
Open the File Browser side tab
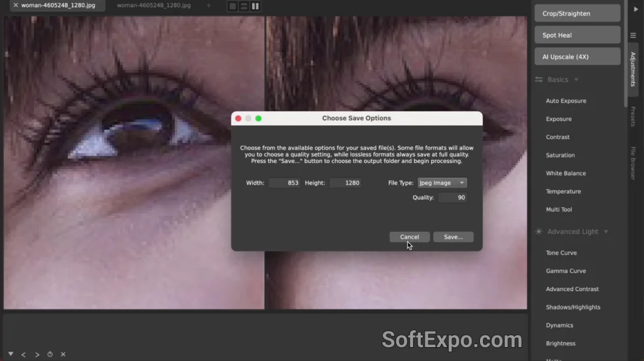coord(633,163)
